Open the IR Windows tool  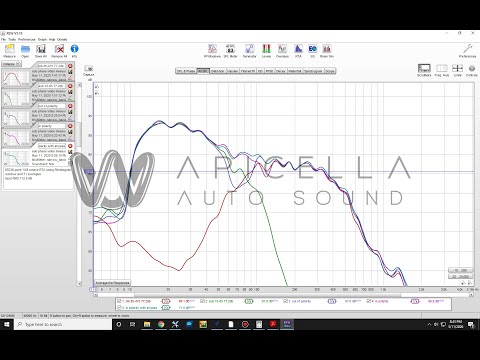click(212, 51)
